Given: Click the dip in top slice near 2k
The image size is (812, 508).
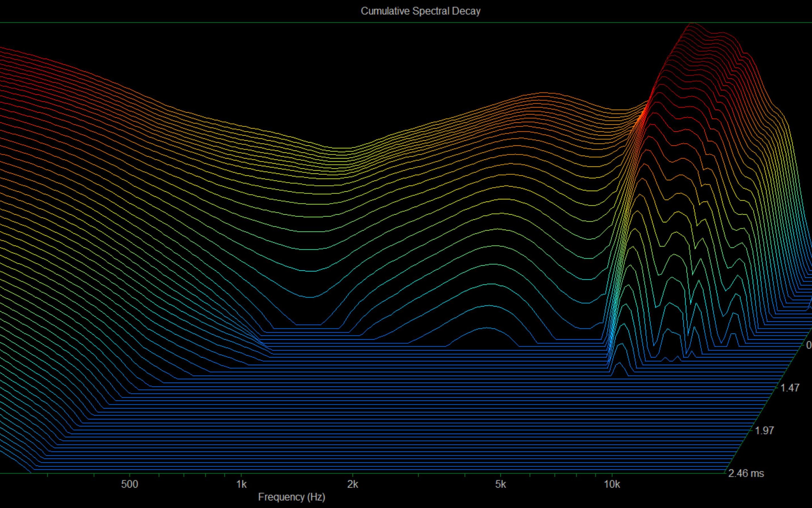Looking at the screenshot, I should pos(339,148).
